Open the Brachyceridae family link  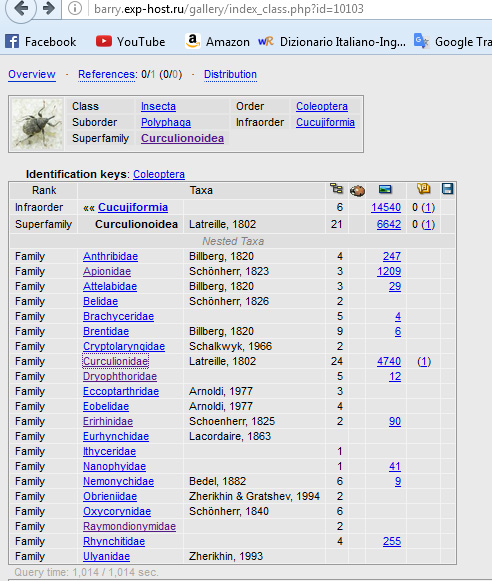(x=118, y=316)
